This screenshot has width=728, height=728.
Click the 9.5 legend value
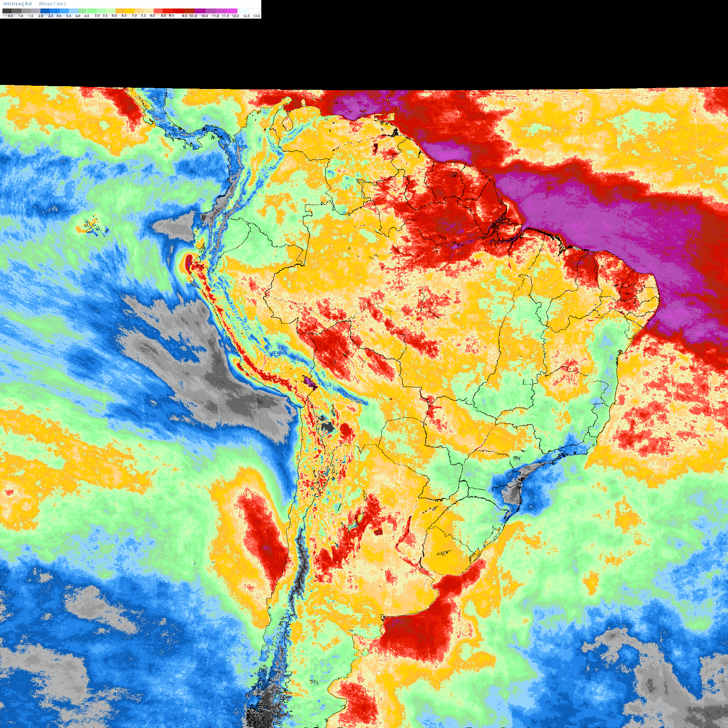click(x=184, y=16)
